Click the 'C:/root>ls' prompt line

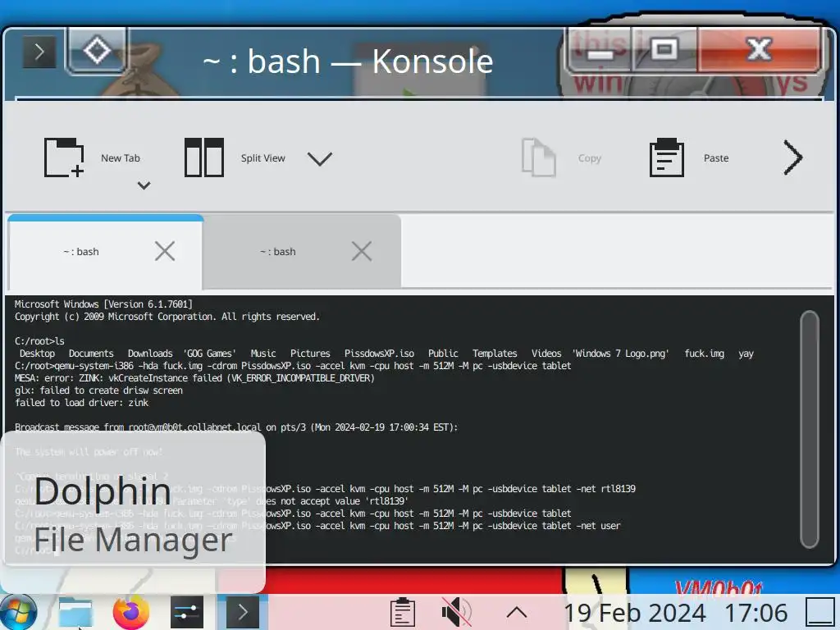pyautogui.click(x=39, y=341)
